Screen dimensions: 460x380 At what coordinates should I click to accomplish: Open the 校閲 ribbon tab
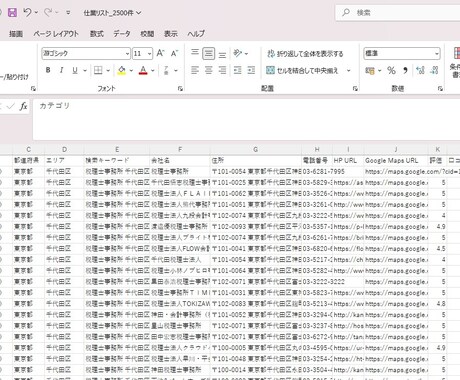[x=147, y=34]
